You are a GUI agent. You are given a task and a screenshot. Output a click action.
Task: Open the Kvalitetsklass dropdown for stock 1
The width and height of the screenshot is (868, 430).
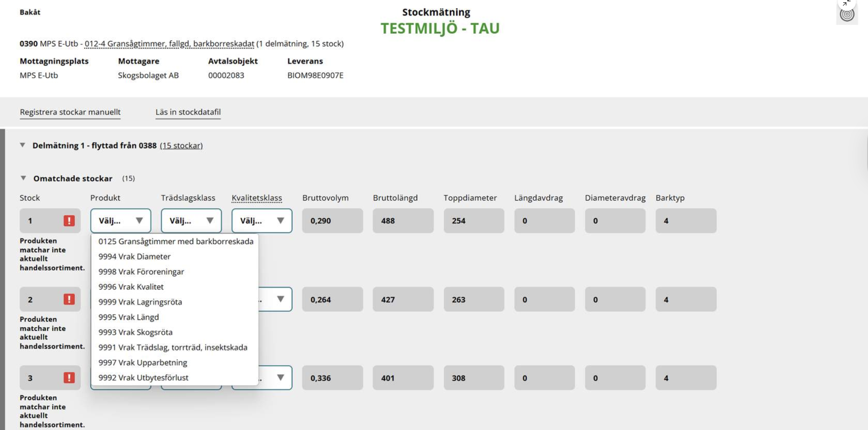pyautogui.click(x=262, y=220)
